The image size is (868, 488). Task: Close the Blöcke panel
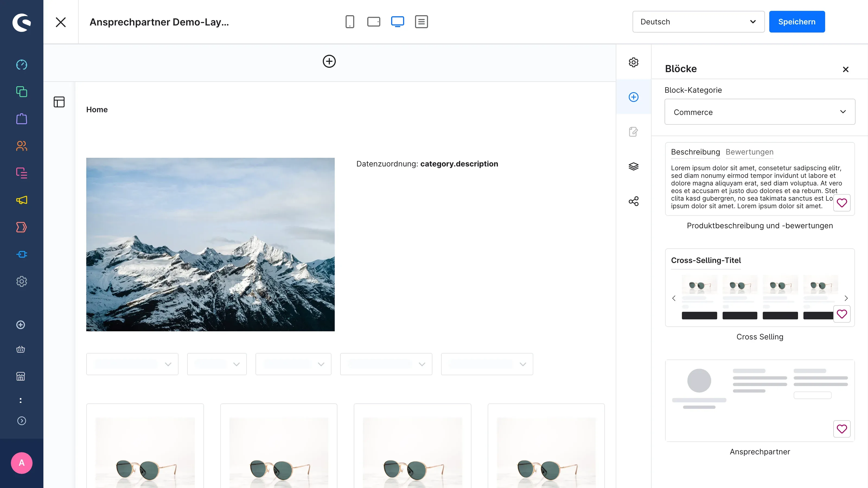click(x=846, y=69)
